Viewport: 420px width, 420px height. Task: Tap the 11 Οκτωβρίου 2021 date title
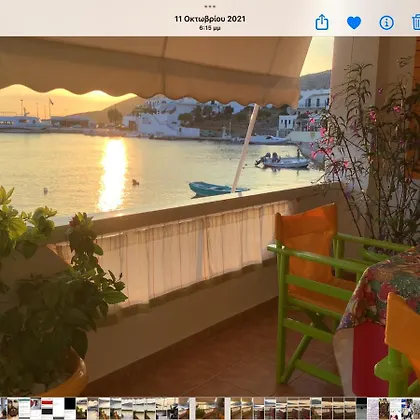point(210,19)
